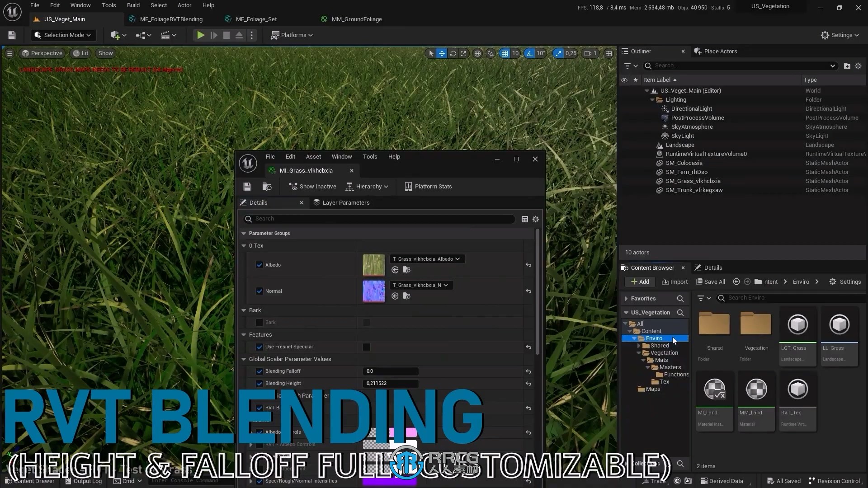The image size is (868, 488).
Task: Open the viewport options hamburger menu
Action: coord(9,53)
